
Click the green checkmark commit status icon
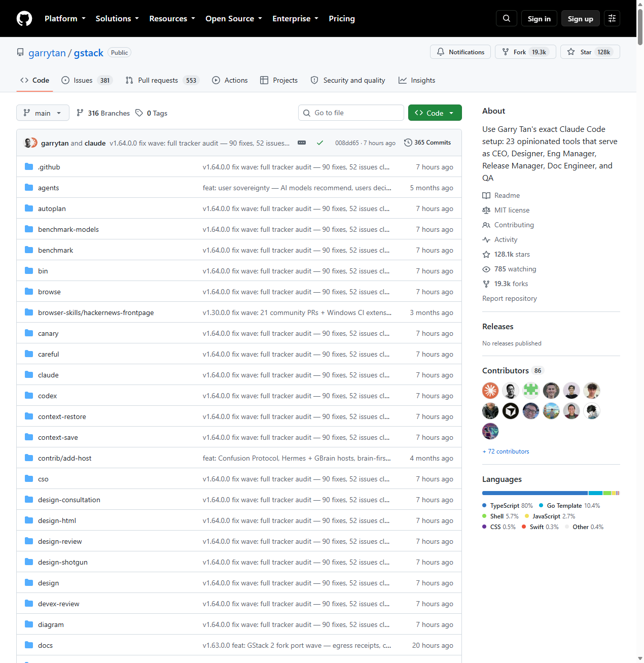click(320, 143)
